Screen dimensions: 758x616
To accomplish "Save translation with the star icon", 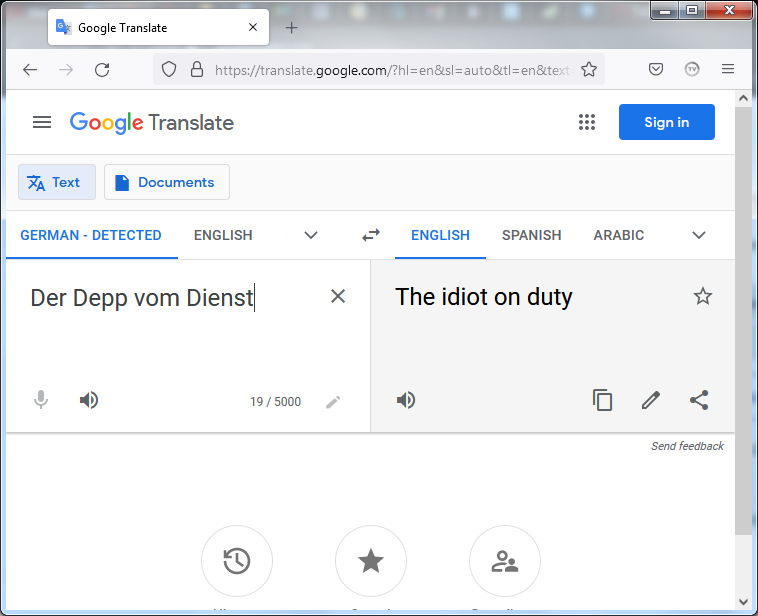I will point(702,296).
